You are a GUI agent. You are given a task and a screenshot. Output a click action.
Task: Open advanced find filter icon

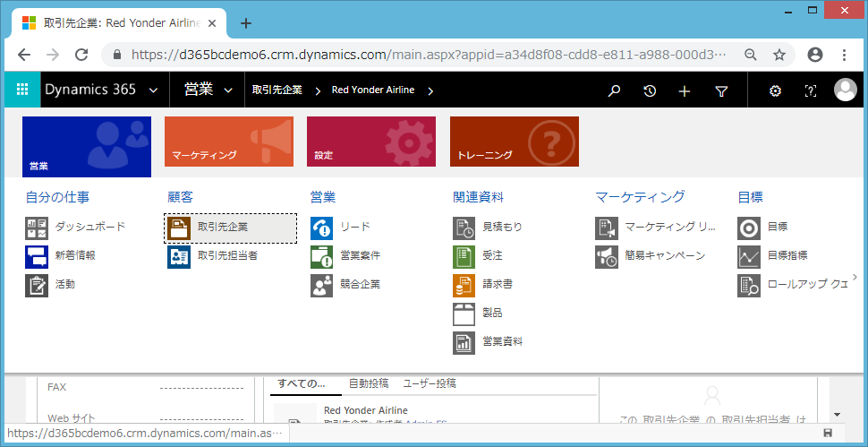pyautogui.click(x=720, y=90)
